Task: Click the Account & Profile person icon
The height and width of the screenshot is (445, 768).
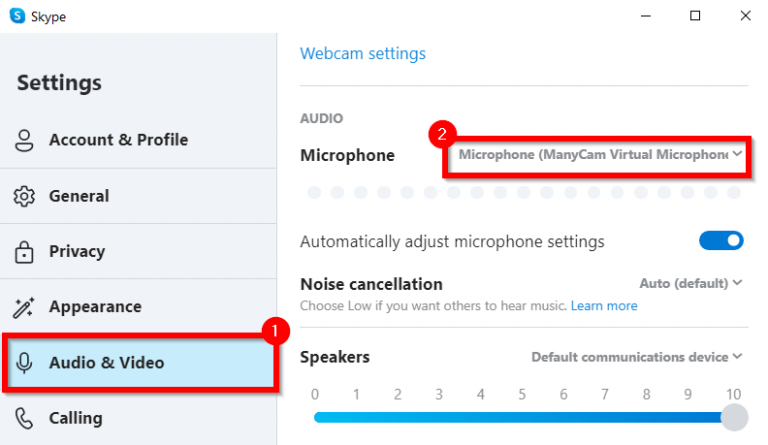Action: 25,140
